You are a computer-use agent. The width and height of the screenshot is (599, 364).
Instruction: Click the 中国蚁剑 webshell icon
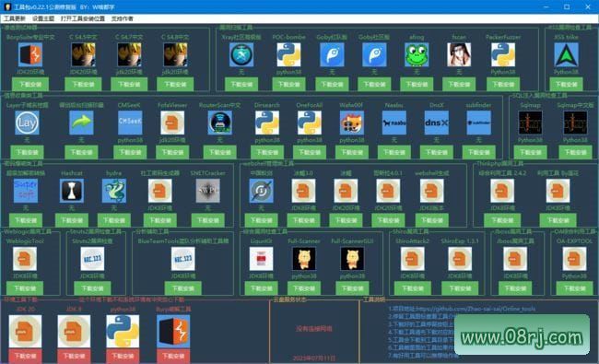(262, 191)
